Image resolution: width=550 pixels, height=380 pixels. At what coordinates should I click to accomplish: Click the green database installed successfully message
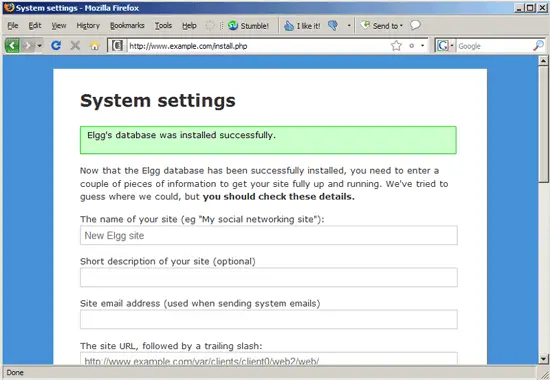(x=268, y=140)
